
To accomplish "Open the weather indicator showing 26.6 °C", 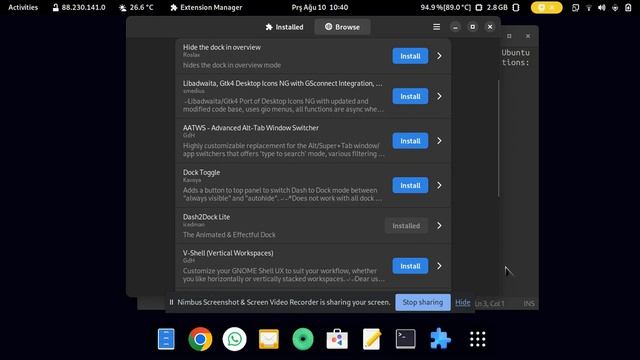I will pyautogui.click(x=136, y=7).
